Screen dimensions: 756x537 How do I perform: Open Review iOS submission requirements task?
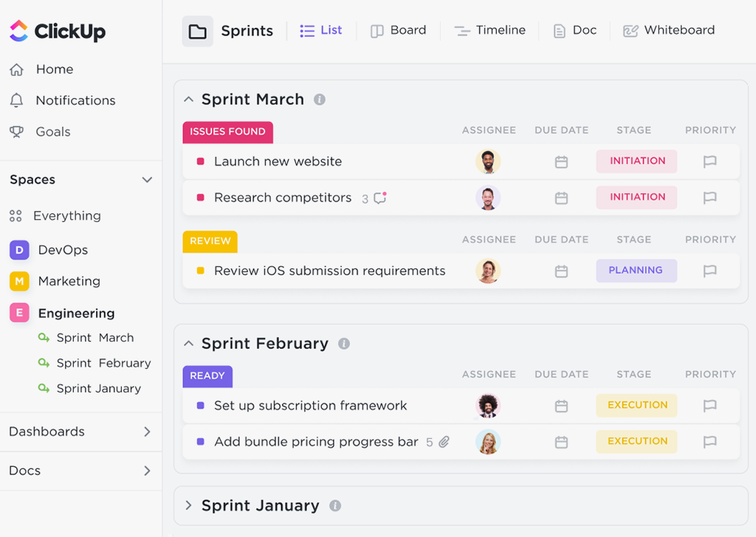point(329,271)
